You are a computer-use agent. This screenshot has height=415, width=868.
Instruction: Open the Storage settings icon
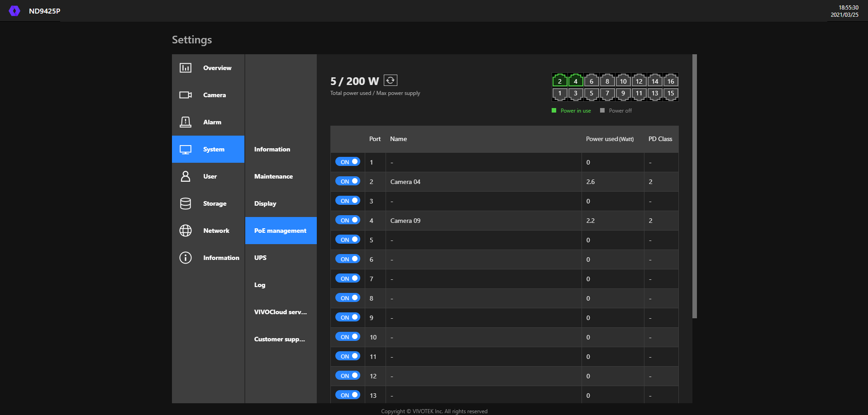(x=186, y=203)
